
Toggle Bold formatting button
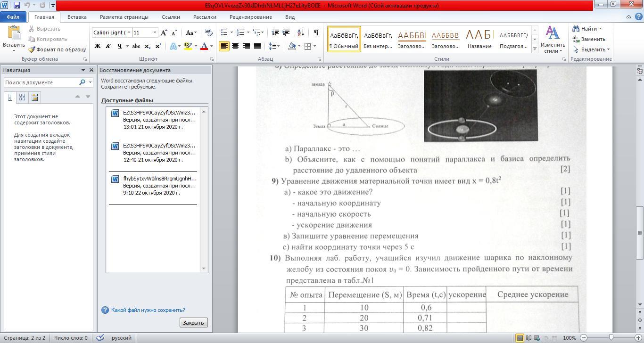pos(98,46)
